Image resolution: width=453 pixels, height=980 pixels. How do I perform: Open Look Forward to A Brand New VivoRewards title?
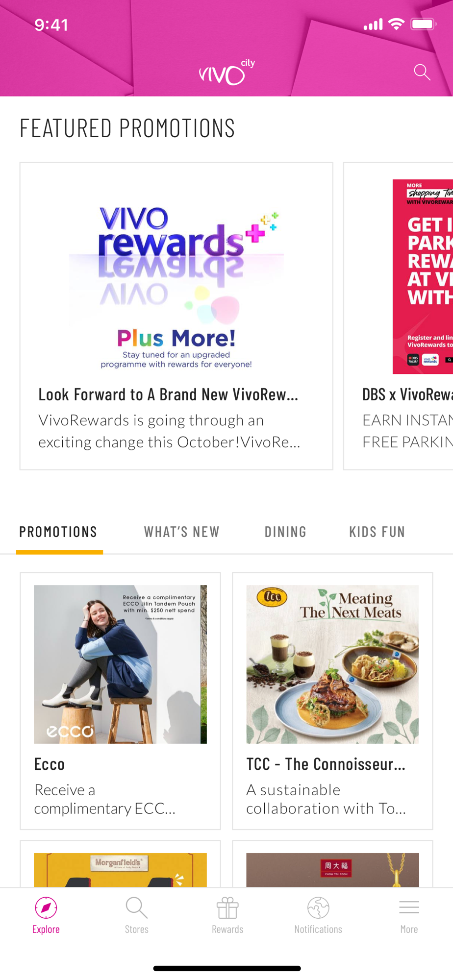pyautogui.click(x=168, y=394)
